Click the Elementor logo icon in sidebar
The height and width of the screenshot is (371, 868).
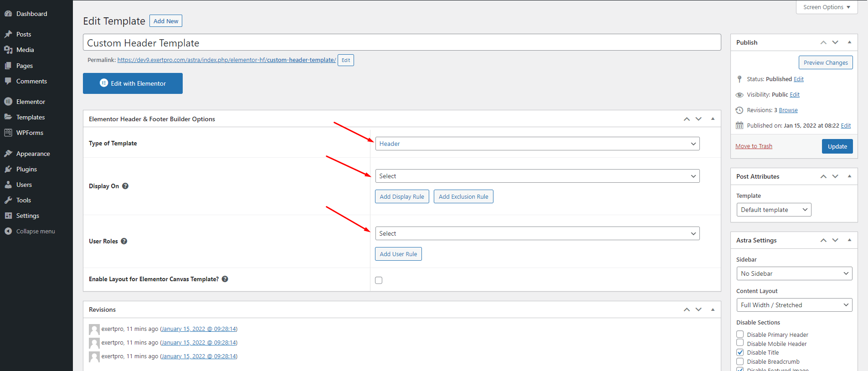tap(8, 102)
